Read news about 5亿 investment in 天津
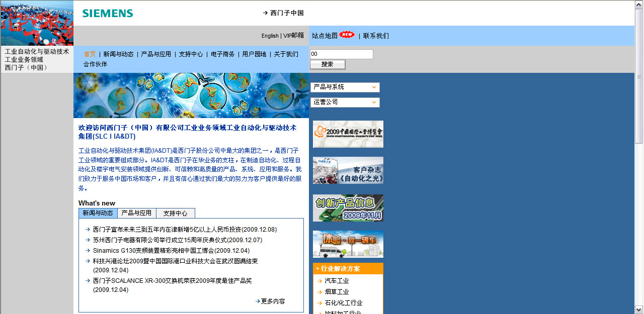 click(x=185, y=230)
